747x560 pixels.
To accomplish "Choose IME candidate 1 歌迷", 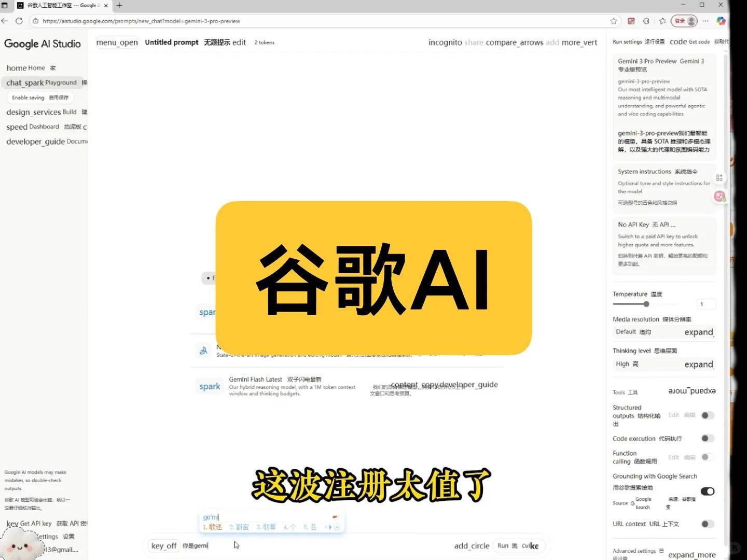I will pos(212,527).
